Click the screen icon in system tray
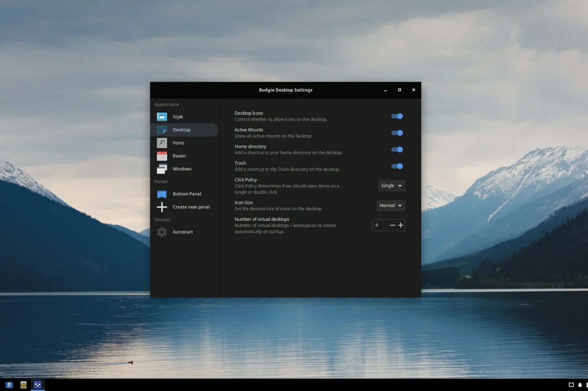The height and width of the screenshot is (391, 588). [571, 385]
